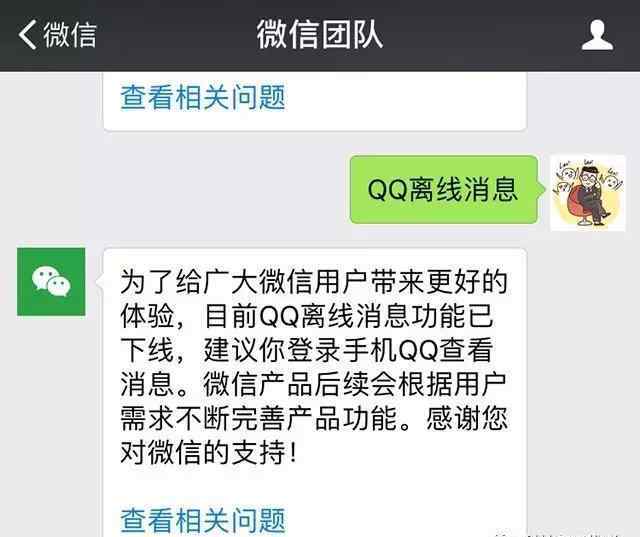Tap the 手机QQ text in the reply
This screenshot has width=640, height=537.
390,350
